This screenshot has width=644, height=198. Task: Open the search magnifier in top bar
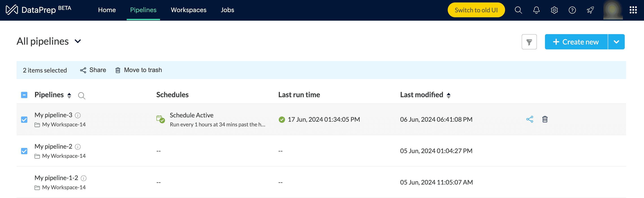click(518, 10)
